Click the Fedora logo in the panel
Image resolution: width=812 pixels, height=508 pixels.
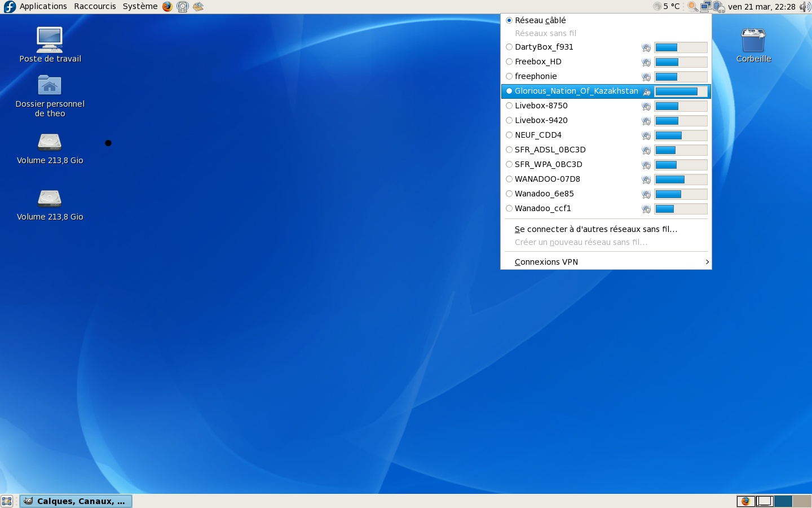click(x=10, y=7)
